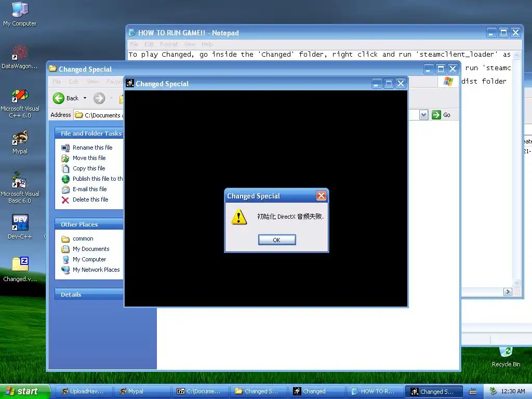Collapse the Other Places panel header

(x=89, y=224)
